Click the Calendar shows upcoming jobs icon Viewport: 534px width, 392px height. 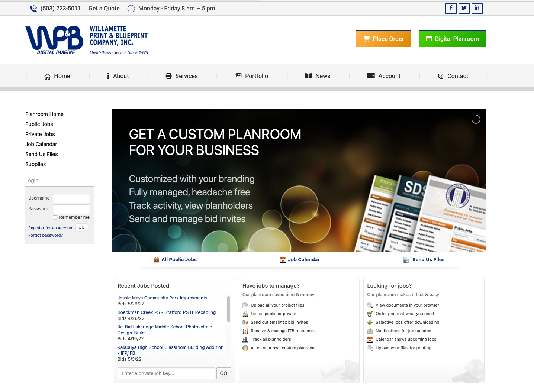pyautogui.click(x=370, y=340)
